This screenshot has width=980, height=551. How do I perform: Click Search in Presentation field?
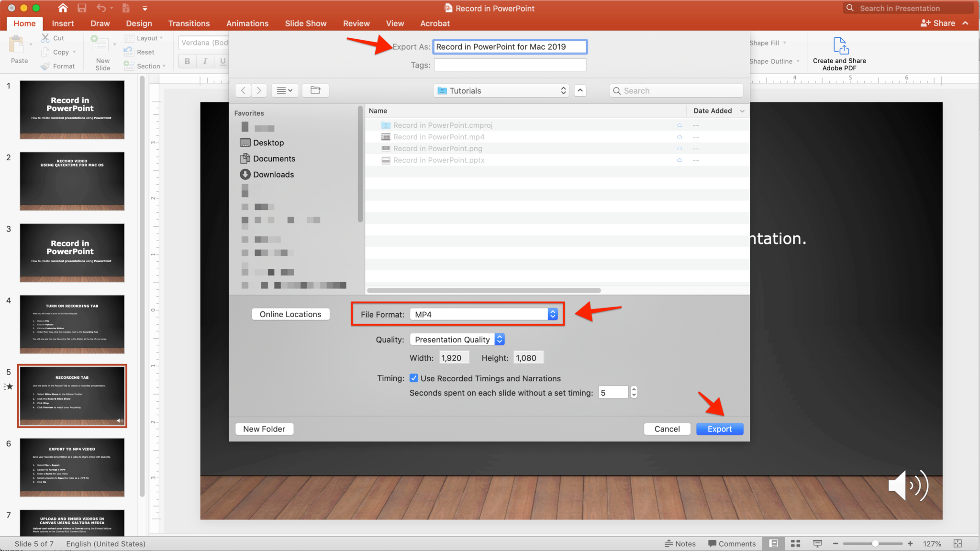tap(908, 8)
